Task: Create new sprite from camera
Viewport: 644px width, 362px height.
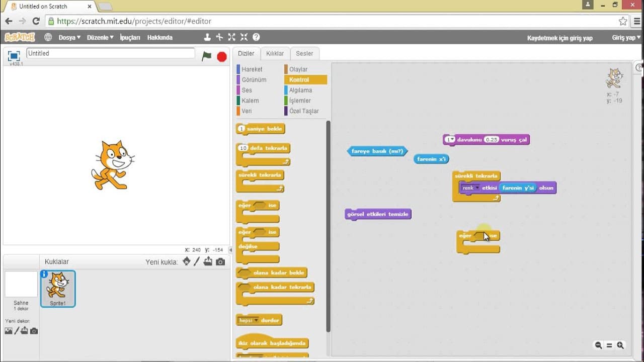Action: 220,262
